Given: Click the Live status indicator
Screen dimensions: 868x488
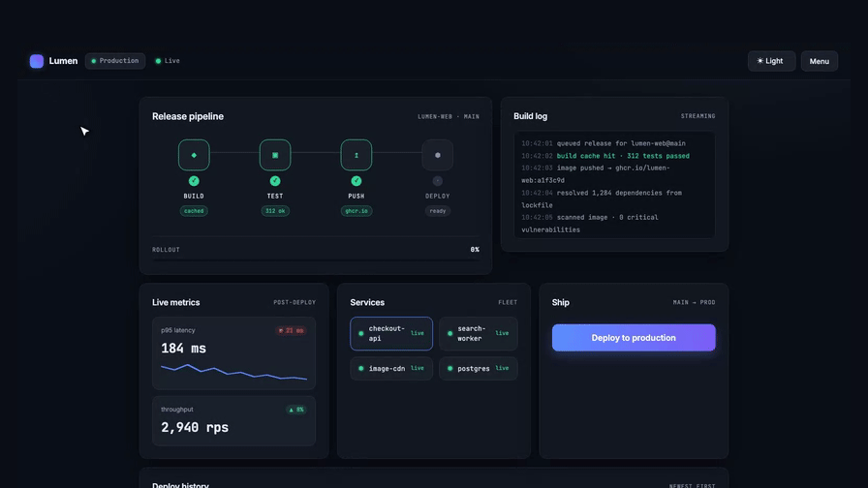Looking at the screenshot, I should 168,61.
